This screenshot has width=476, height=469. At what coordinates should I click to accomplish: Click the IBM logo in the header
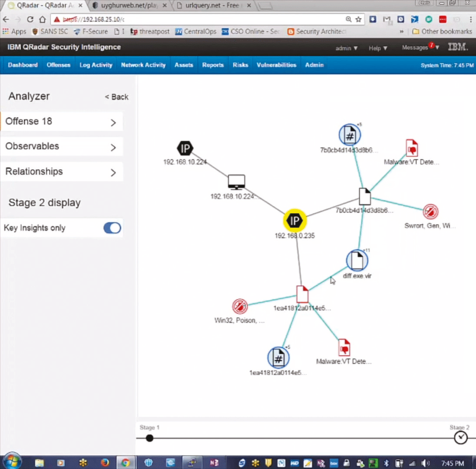458,47
